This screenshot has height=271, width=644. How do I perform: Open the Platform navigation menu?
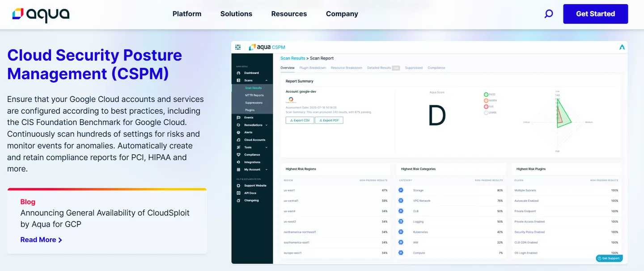(x=187, y=14)
